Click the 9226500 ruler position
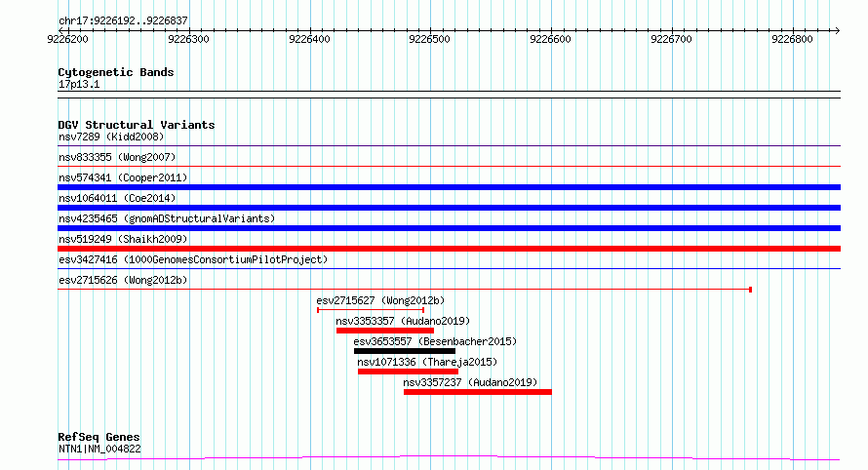This screenshot has height=470, width=868. click(x=429, y=39)
